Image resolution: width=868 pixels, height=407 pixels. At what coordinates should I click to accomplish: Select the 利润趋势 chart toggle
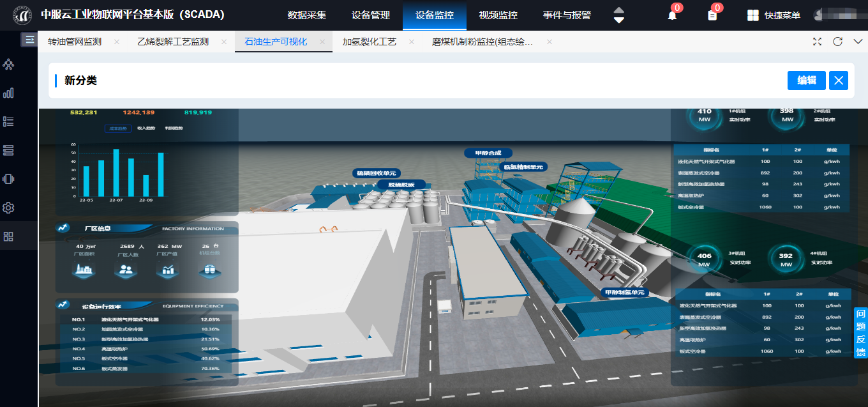click(174, 128)
